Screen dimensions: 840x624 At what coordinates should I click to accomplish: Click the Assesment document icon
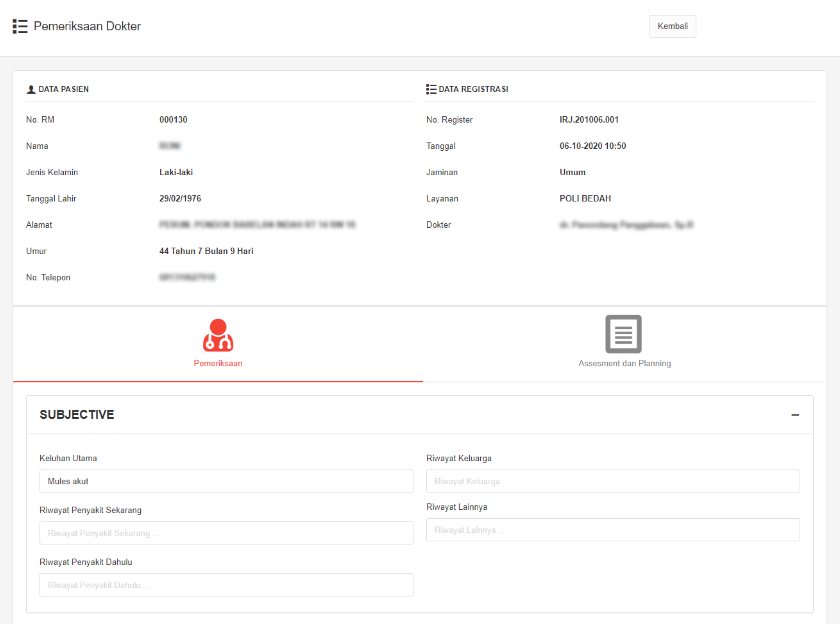pyautogui.click(x=623, y=334)
